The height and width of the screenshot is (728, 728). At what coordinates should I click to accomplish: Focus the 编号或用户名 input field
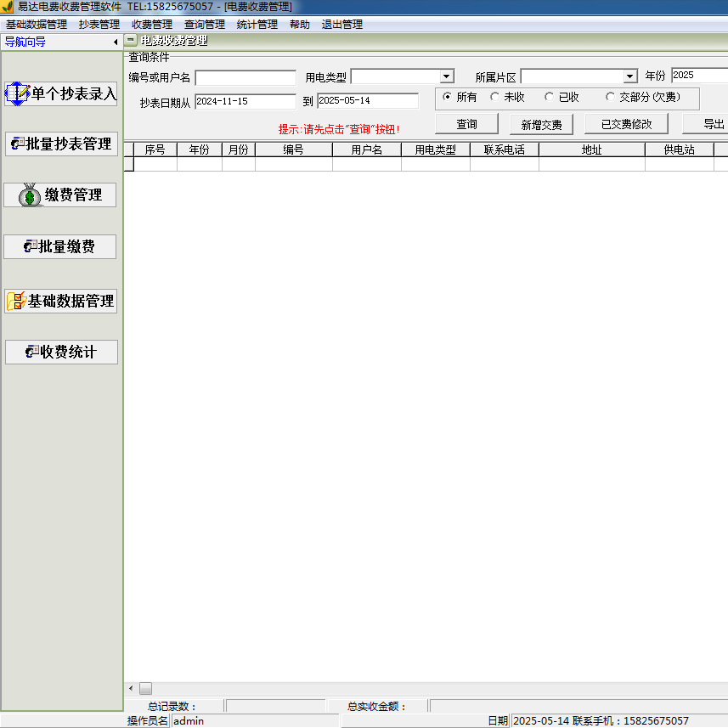(245, 77)
